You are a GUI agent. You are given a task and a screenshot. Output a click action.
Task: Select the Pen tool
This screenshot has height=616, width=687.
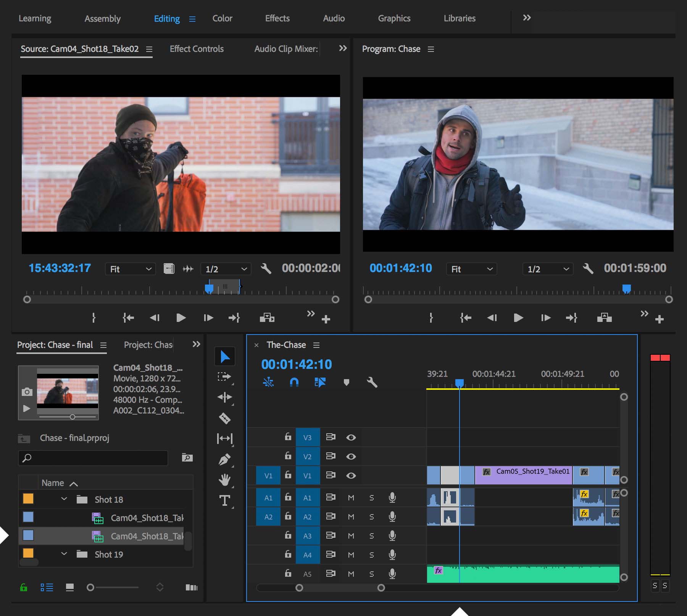pos(225,459)
